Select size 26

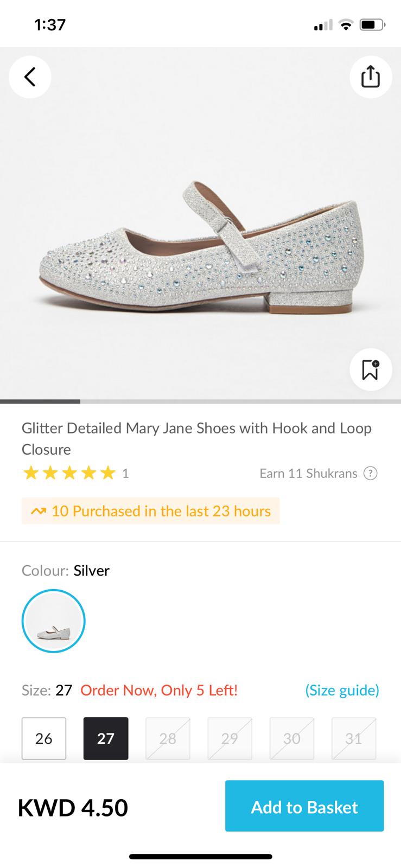(x=44, y=738)
